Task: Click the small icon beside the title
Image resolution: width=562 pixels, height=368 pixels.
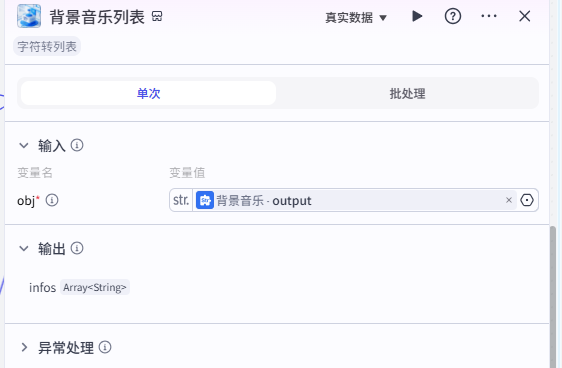Action: pyautogui.click(x=157, y=16)
